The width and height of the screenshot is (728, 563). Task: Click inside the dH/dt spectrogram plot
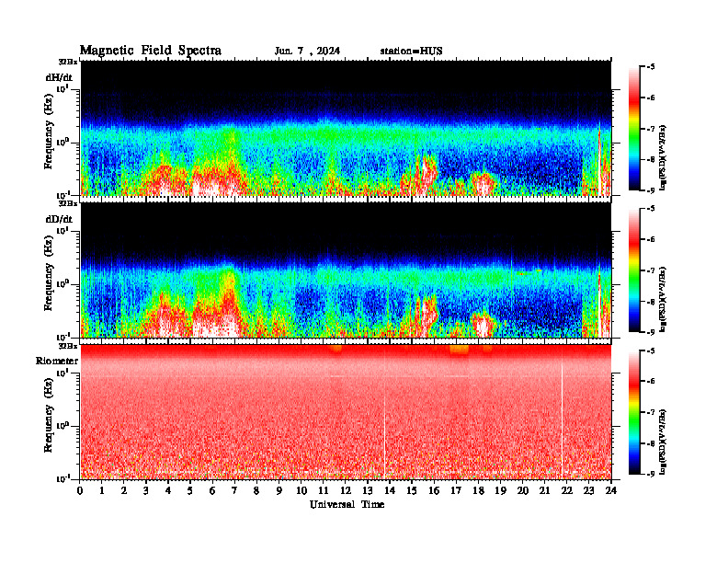346,128
